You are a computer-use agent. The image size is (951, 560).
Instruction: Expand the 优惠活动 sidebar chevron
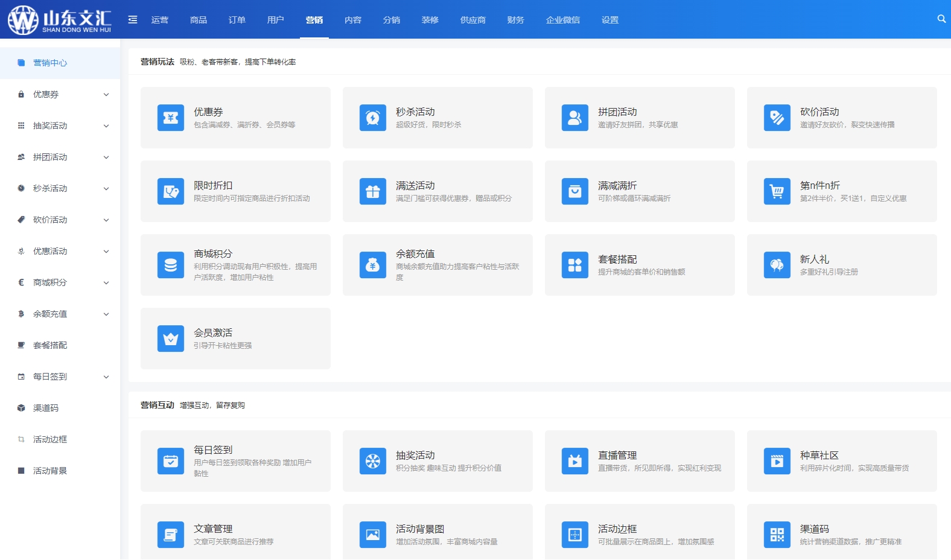[106, 251]
